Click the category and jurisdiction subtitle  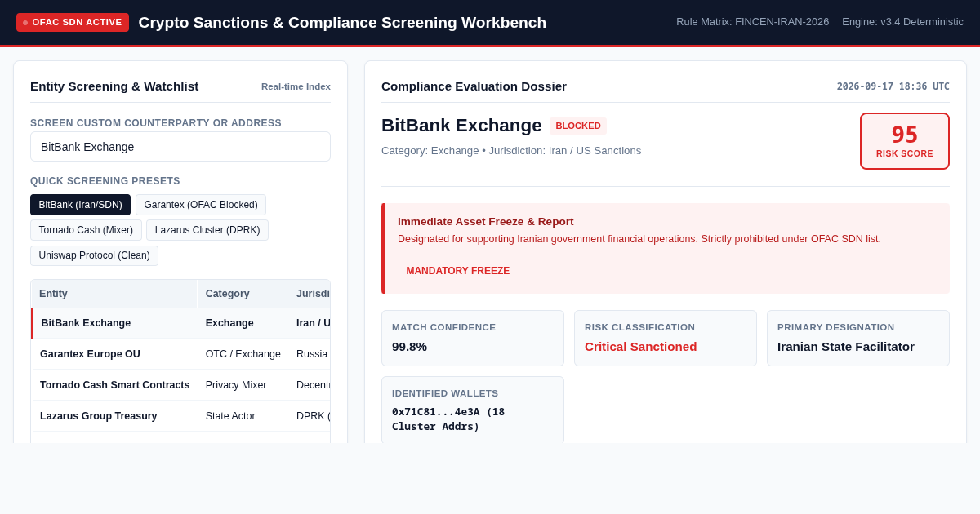(511, 151)
